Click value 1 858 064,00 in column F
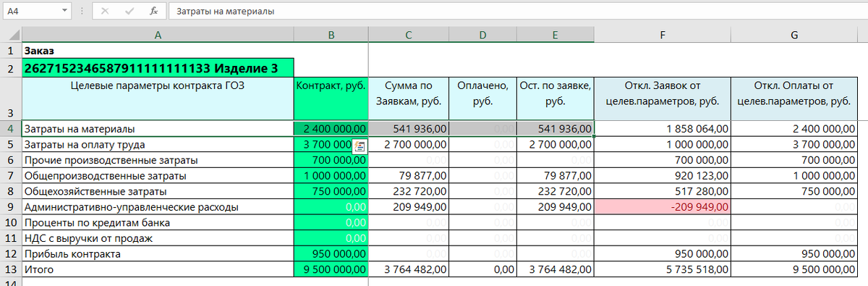 pyautogui.click(x=662, y=128)
